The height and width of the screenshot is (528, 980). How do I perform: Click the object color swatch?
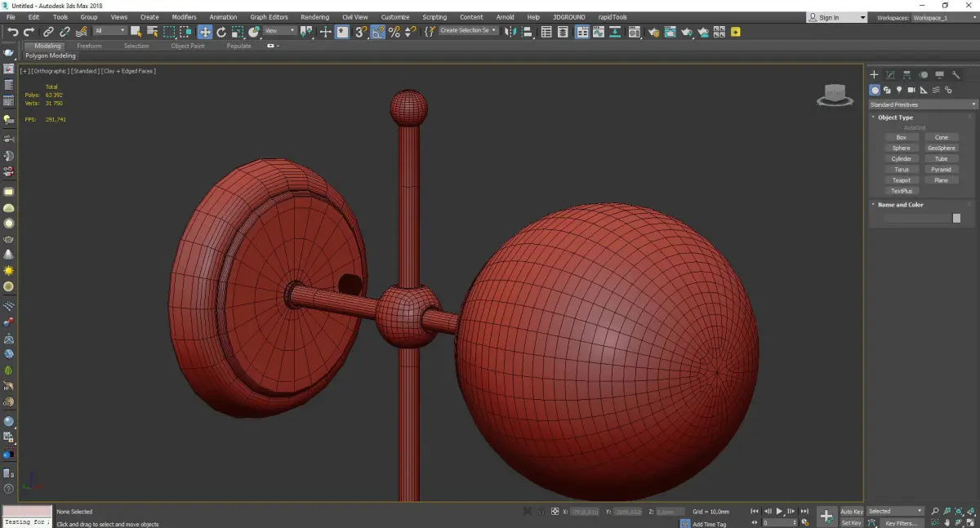click(956, 218)
